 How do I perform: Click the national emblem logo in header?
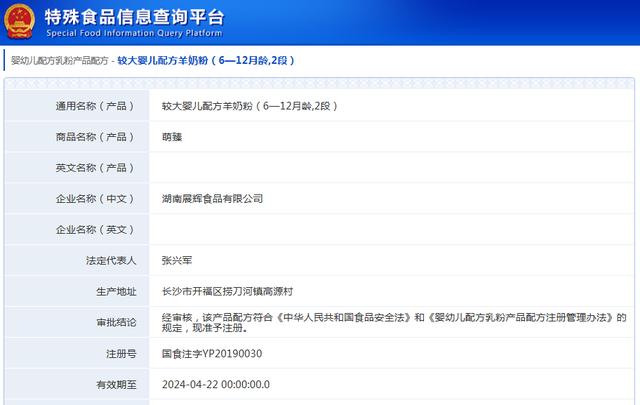click(x=19, y=21)
